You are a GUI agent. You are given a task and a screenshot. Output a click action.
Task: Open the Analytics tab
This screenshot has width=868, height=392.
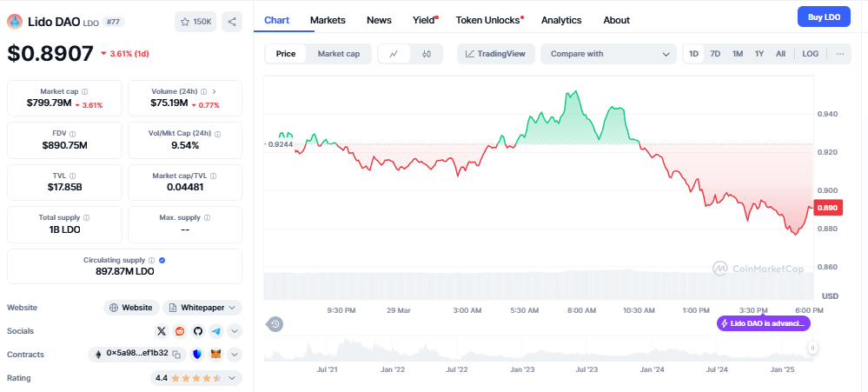(x=561, y=20)
